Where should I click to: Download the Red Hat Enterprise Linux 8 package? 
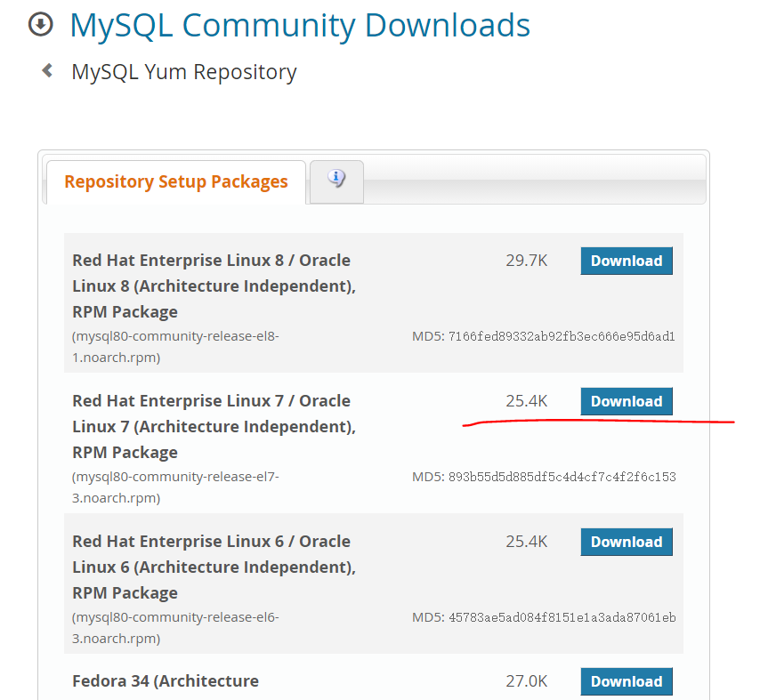pos(627,261)
